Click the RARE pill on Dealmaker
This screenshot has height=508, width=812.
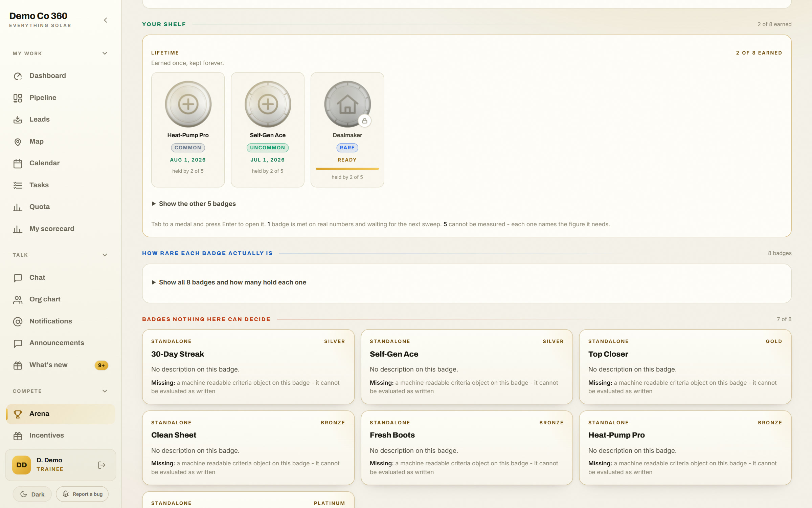347,148
